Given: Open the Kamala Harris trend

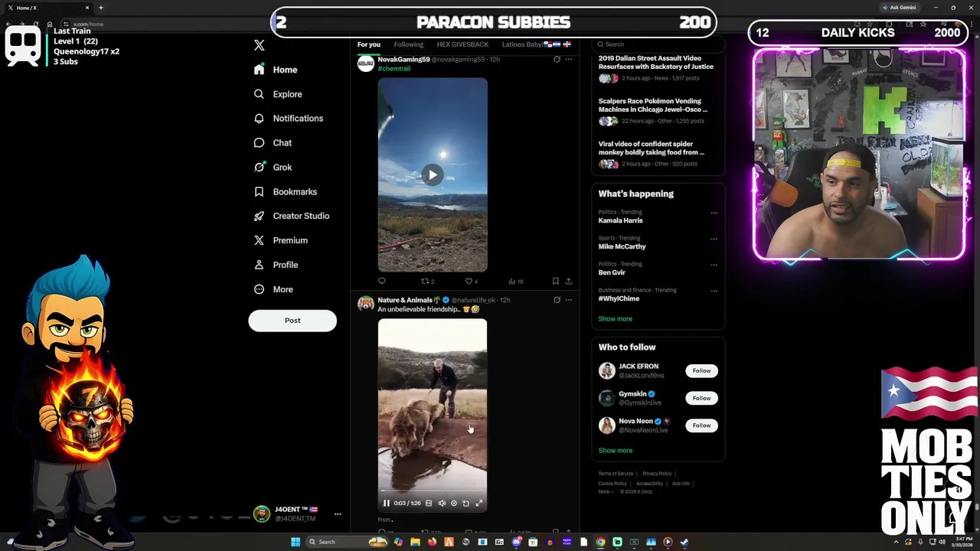Looking at the screenshot, I should [620, 220].
